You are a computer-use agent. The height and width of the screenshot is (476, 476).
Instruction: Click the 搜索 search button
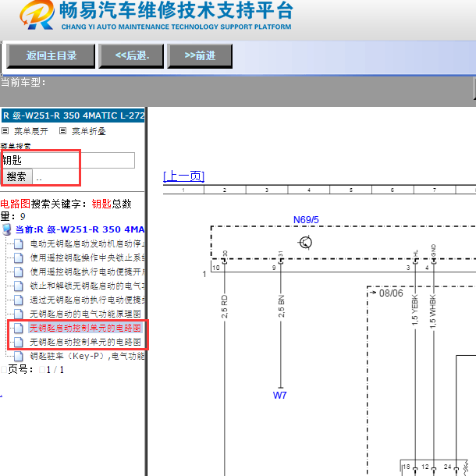[16, 176]
